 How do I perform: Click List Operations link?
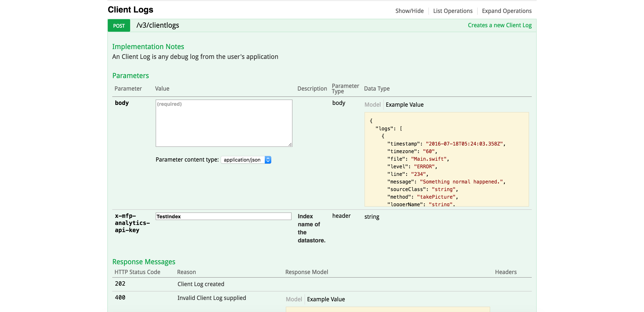point(453,11)
